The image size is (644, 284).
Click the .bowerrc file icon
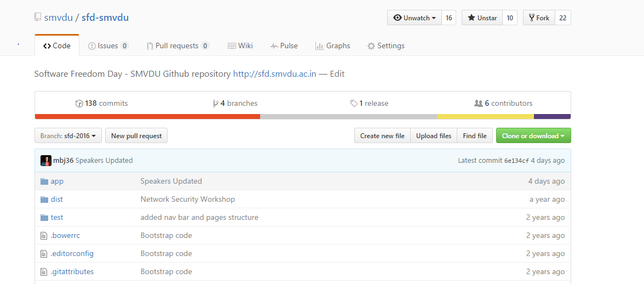(x=44, y=236)
